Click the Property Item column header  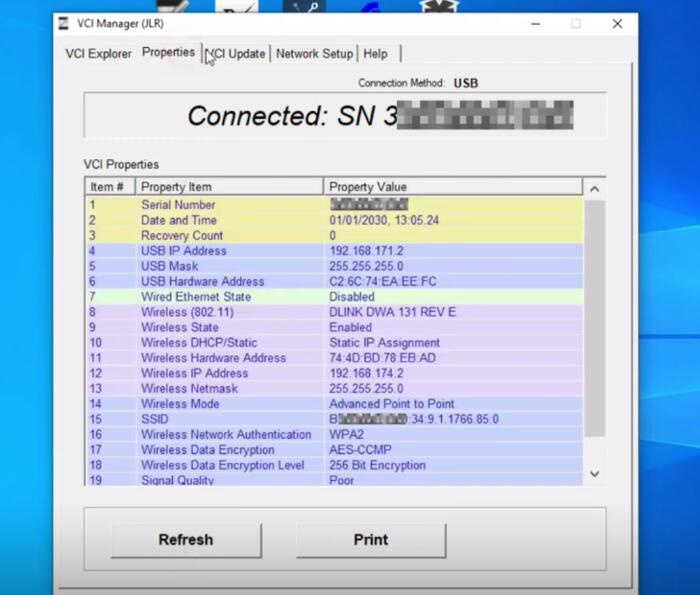229,187
